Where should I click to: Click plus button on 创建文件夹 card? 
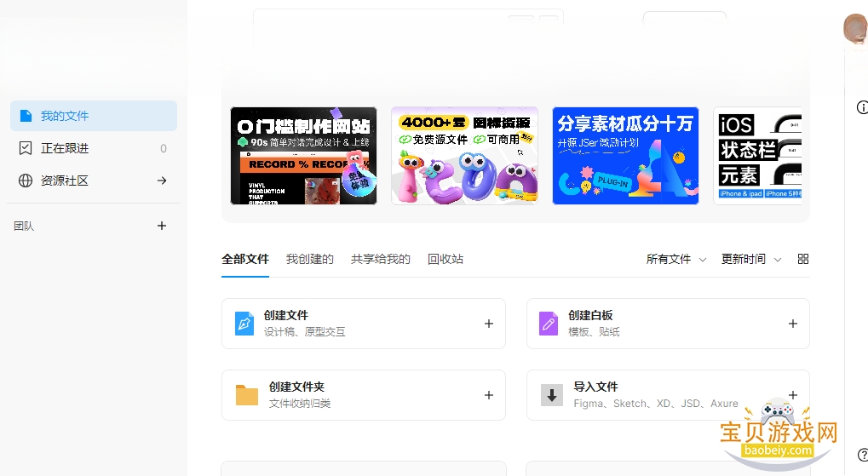pyautogui.click(x=489, y=395)
